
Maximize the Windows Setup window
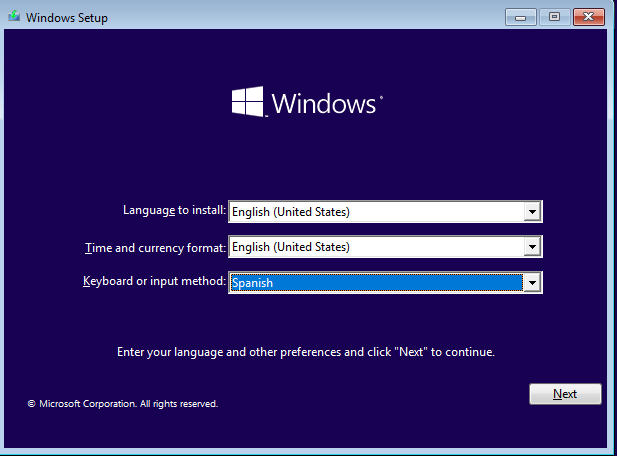553,17
